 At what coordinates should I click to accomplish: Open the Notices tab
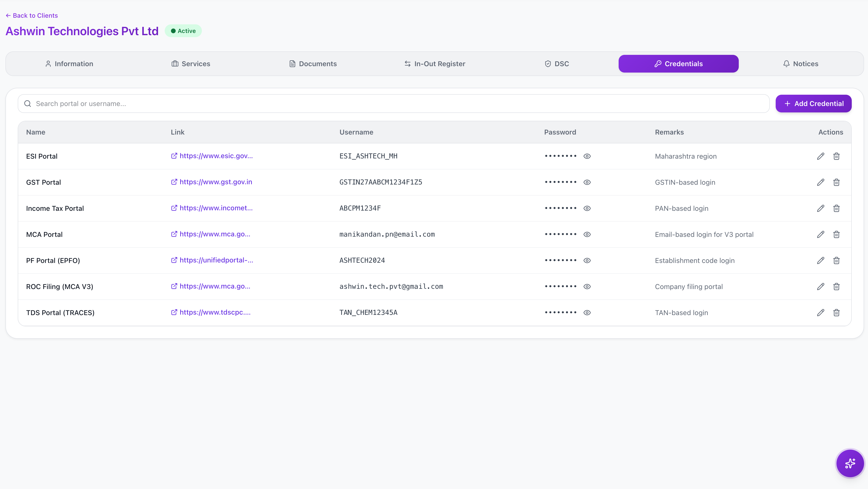[801, 64]
